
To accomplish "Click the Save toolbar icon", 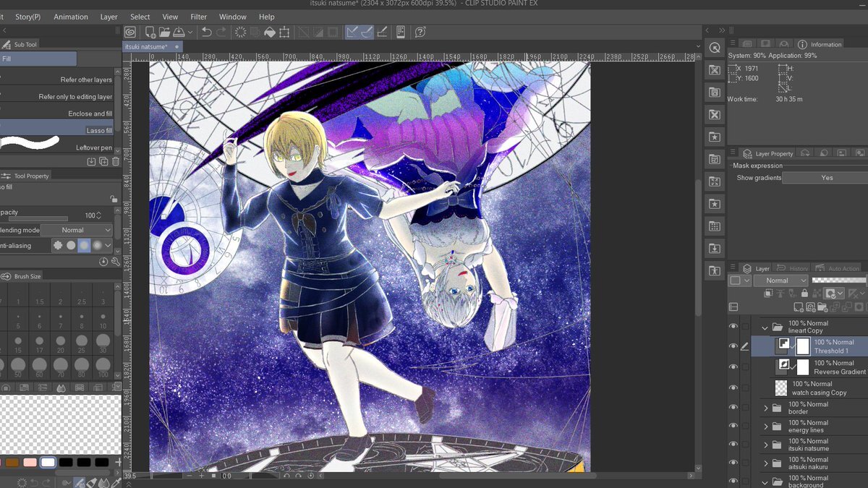I will (178, 32).
